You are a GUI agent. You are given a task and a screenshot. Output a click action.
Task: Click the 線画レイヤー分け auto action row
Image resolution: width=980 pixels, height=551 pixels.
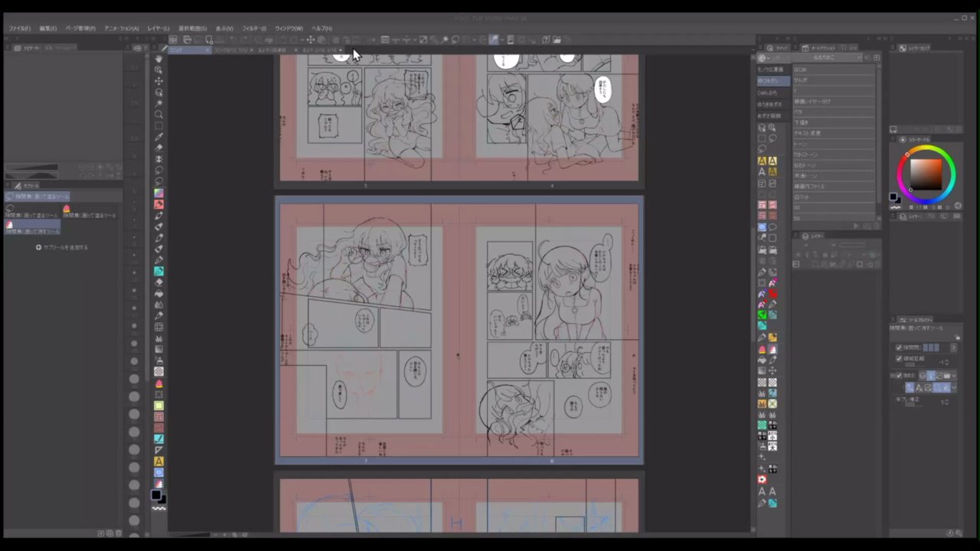[x=834, y=101]
